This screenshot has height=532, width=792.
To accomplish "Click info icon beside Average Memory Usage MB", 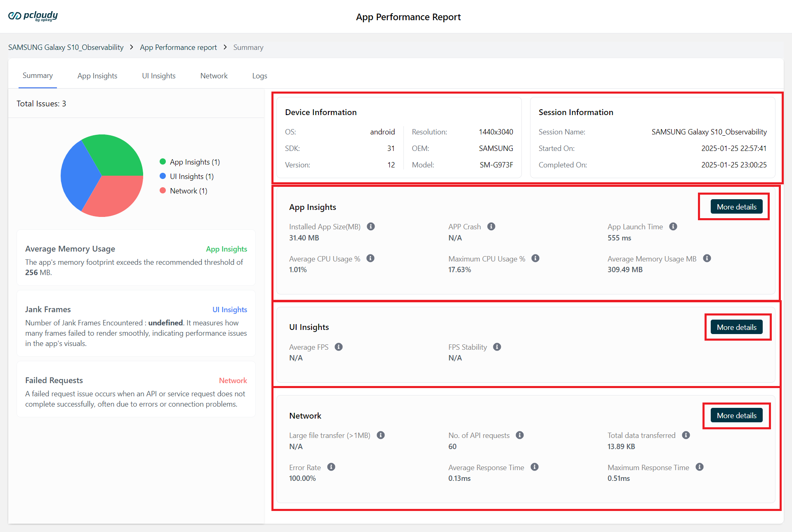I will (707, 258).
